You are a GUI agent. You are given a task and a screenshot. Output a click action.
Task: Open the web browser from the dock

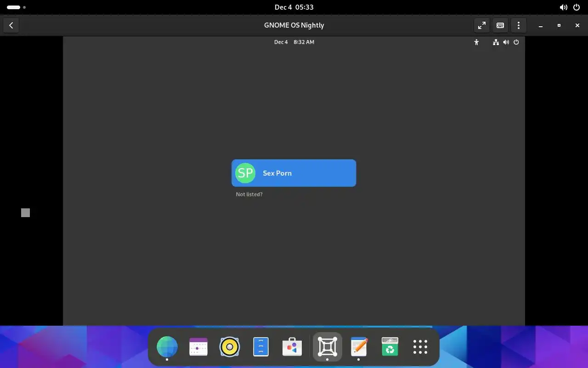pos(167,347)
